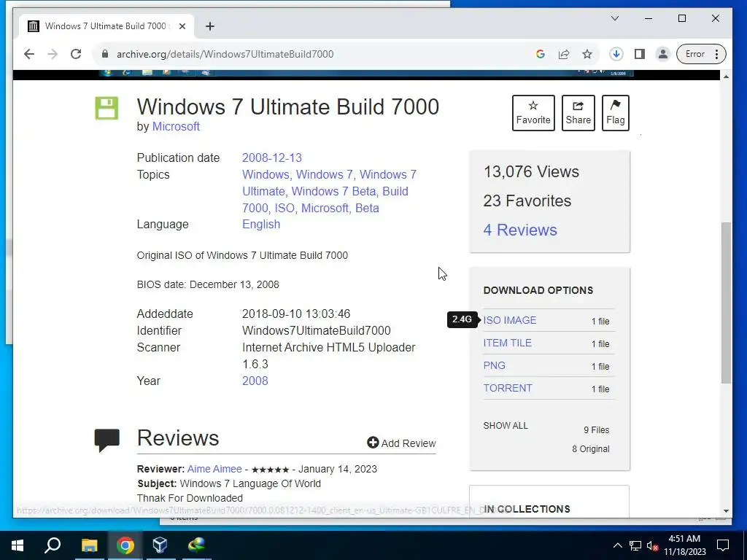Viewport: 747px width, 560px height.
Task: Open the PNG download option
Action: (494, 365)
